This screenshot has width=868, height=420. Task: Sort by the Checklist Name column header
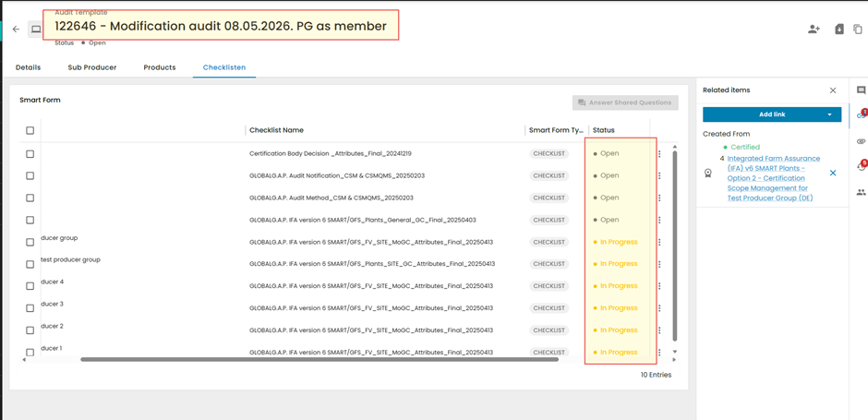[x=276, y=130]
